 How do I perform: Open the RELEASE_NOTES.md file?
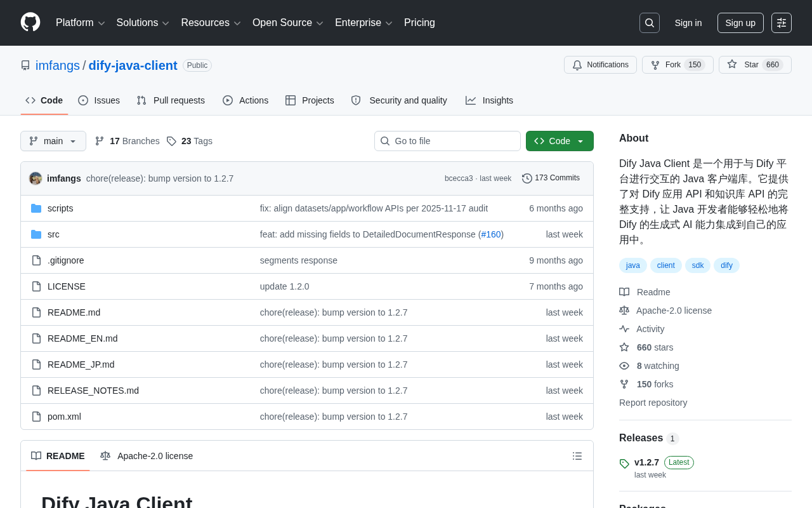pyautogui.click(x=93, y=391)
